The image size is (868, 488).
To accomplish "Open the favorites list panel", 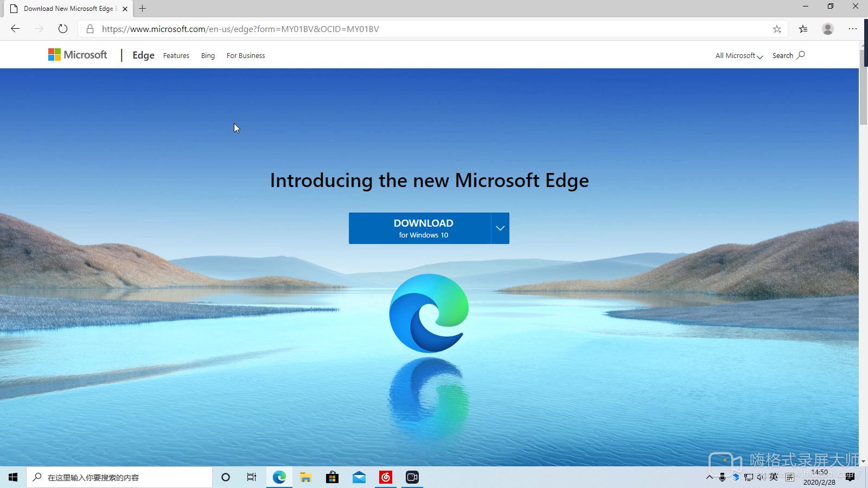I will (x=803, y=29).
